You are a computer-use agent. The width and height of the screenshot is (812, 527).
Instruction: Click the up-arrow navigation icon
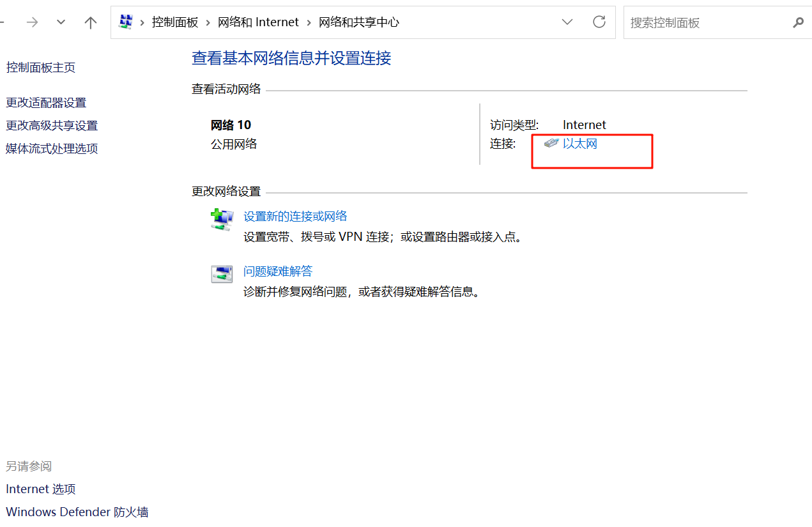(x=90, y=22)
